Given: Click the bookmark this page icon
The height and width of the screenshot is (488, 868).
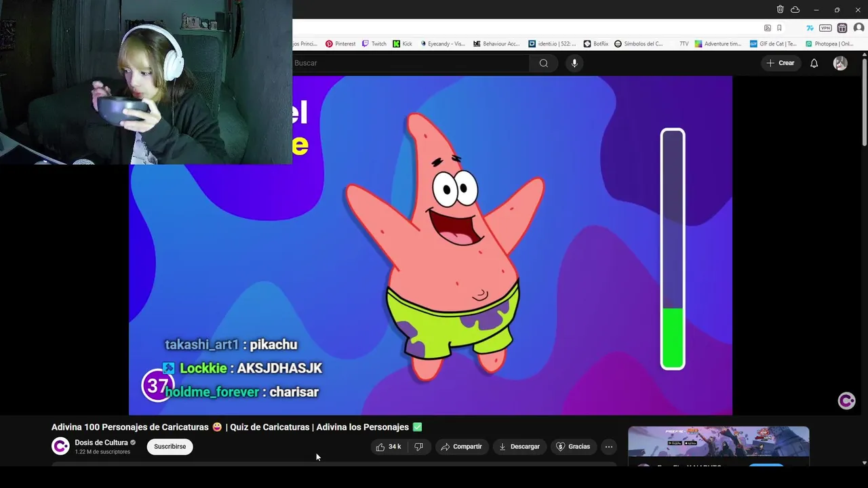Looking at the screenshot, I should (x=779, y=28).
